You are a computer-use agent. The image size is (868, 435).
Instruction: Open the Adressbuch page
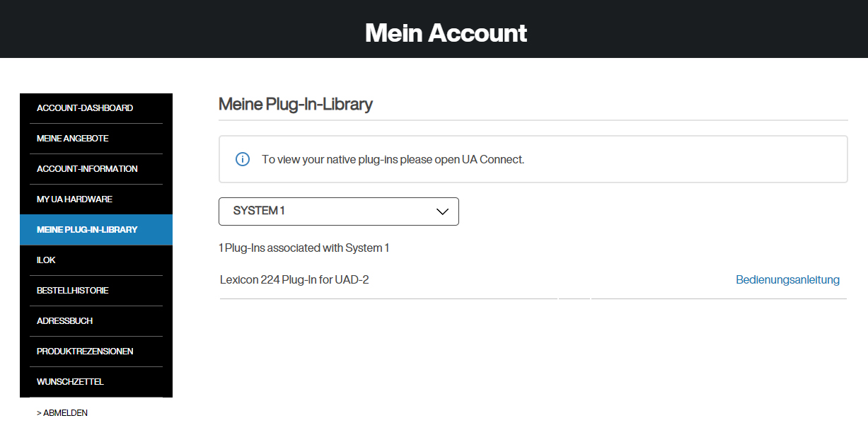(64, 321)
